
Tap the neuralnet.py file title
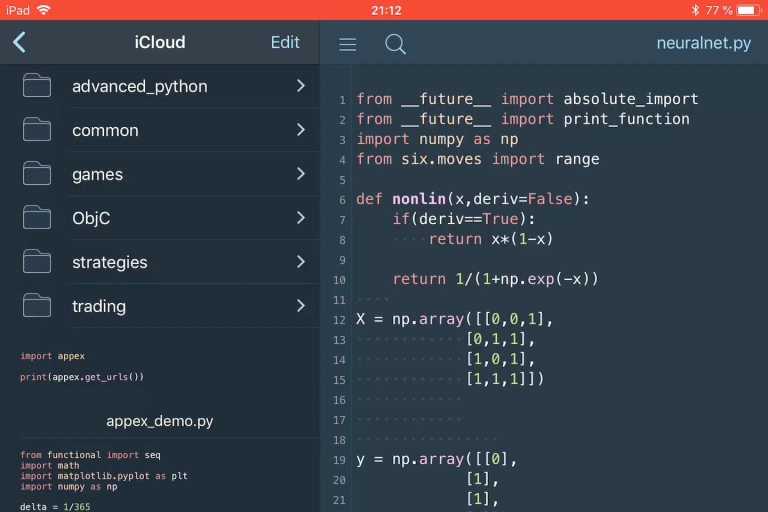pos(703,43)
